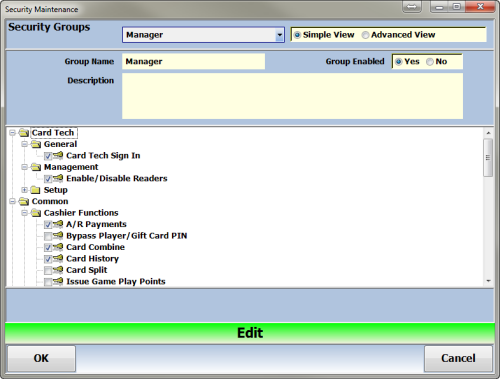
Task: Check the Bypass Player/Gift Card PIN checkbox
Action: 48,236
